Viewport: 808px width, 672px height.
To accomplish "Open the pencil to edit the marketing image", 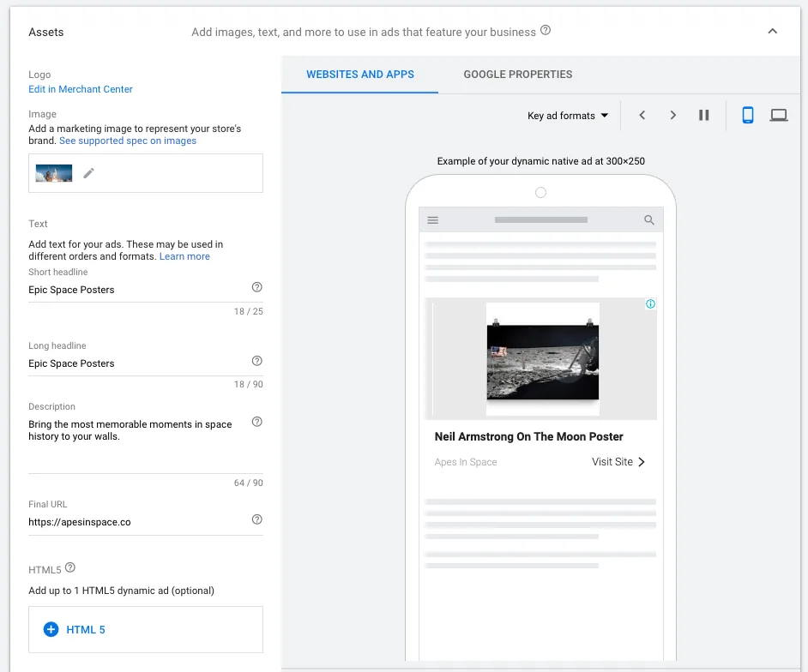I will pyautogui.click(x=89, y=172).
